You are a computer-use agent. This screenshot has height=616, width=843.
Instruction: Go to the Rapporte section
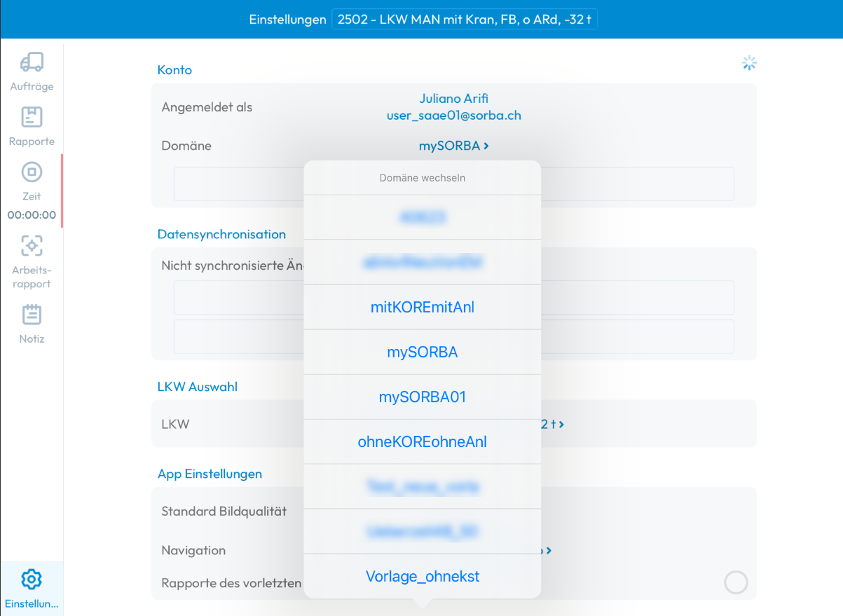click(x=32, y=127)
